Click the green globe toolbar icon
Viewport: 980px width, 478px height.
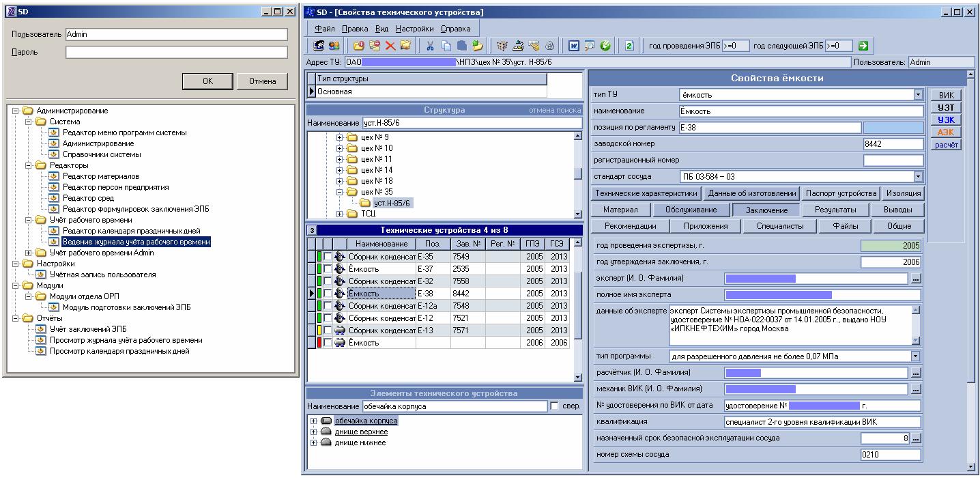coord(605,46)
